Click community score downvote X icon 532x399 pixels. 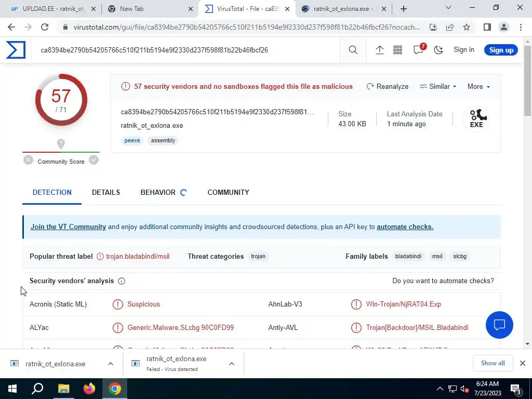pyautogui.click(x=29, y=160)
